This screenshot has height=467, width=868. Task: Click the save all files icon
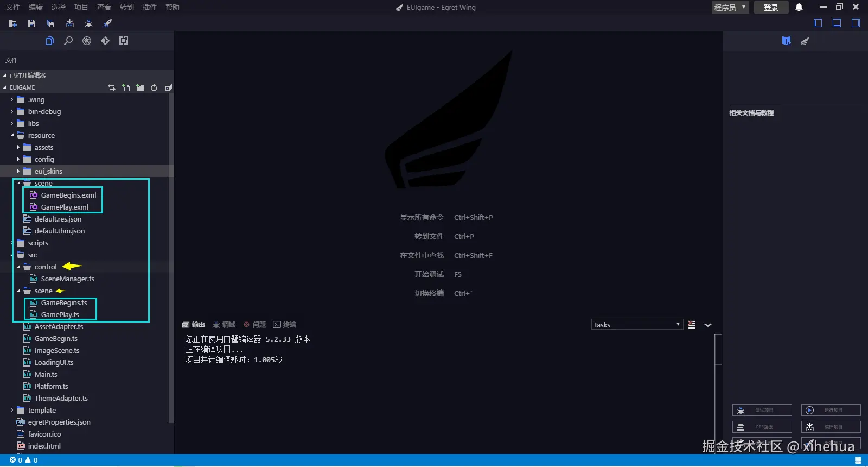coord(50,23)
